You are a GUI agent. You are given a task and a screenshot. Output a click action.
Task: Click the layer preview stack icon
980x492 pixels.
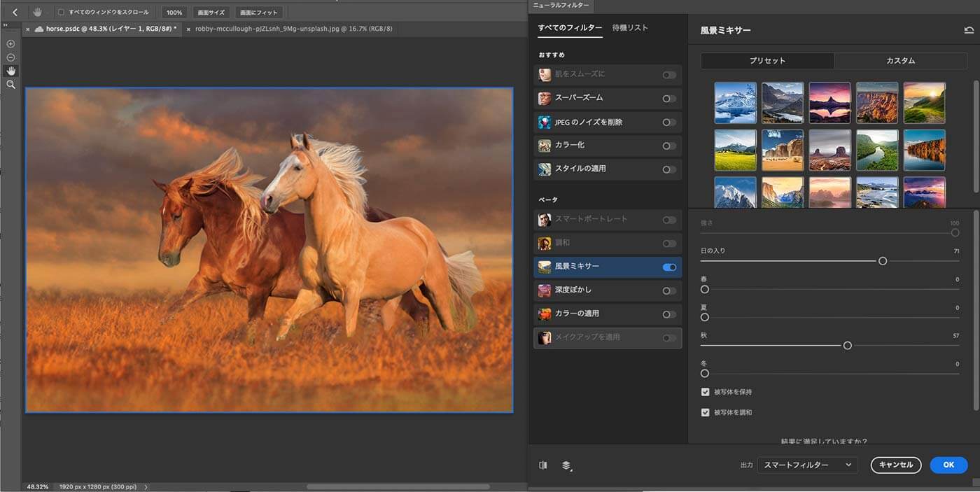566,465
